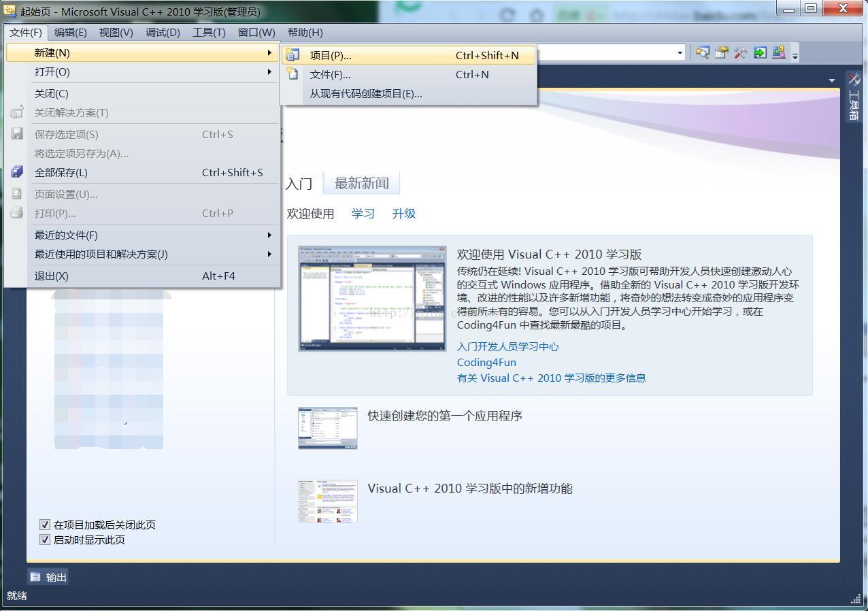Click the Solution Explorer toolbar icon
Viewport: 868px width, 611px height.
pyautogui.click(x=703, y=52)
